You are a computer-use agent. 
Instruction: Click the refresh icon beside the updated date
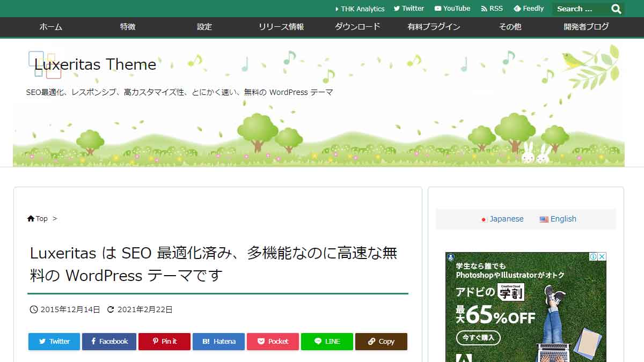[111, 309]
